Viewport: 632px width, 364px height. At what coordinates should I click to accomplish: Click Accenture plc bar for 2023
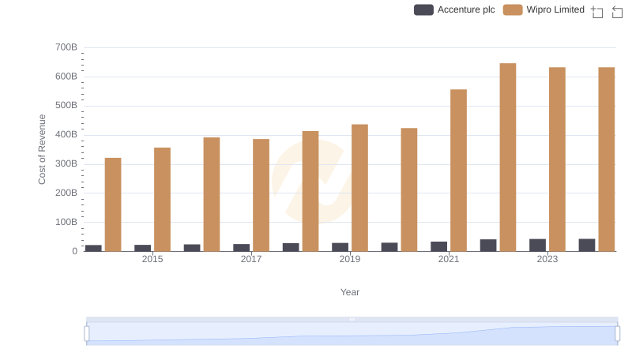coord(537,246)
